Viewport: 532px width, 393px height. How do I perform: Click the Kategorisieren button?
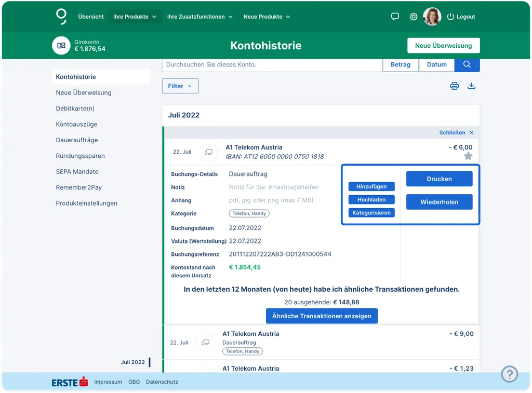point(371,213)
